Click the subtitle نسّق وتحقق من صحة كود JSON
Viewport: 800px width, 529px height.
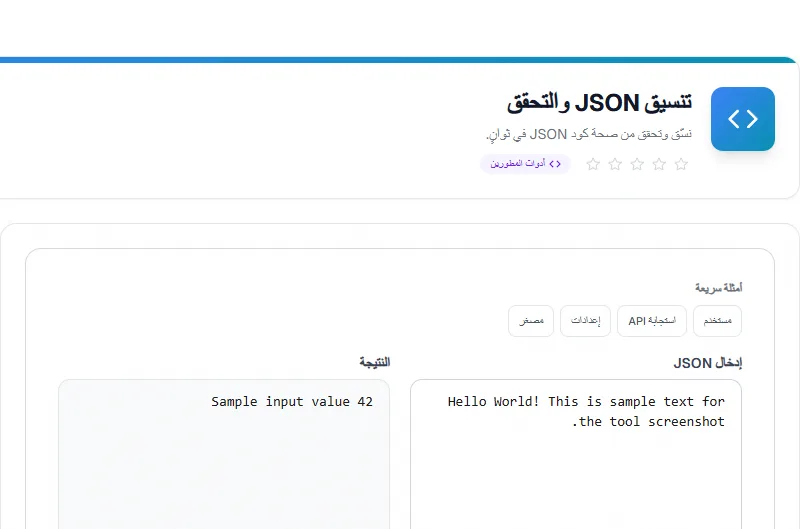pyautogui.click(x=589, y=134)
